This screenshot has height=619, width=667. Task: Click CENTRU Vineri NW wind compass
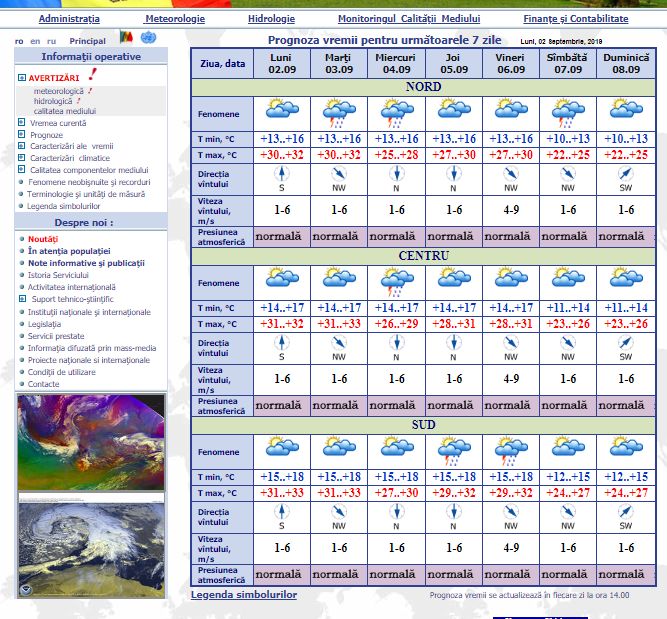pyautogui.click(x=510, y=342)
